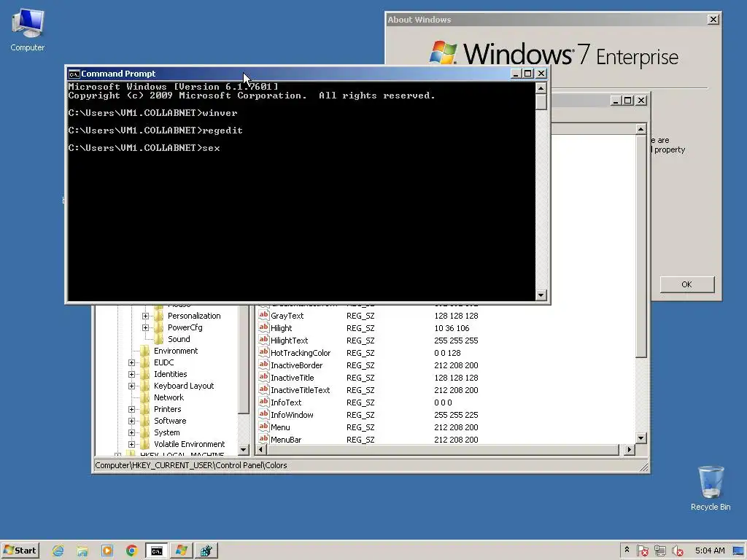
Task: Expand the Identities registry key
Action: [x=131, y=374]
